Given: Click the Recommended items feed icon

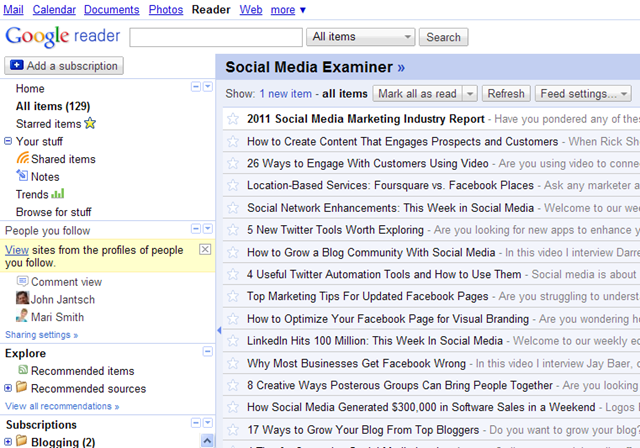Looking at the screenshot, I should (23, 370).
